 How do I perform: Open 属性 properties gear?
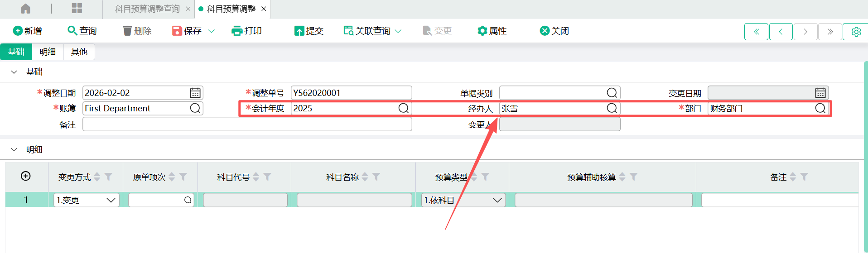tap(492, 31)
